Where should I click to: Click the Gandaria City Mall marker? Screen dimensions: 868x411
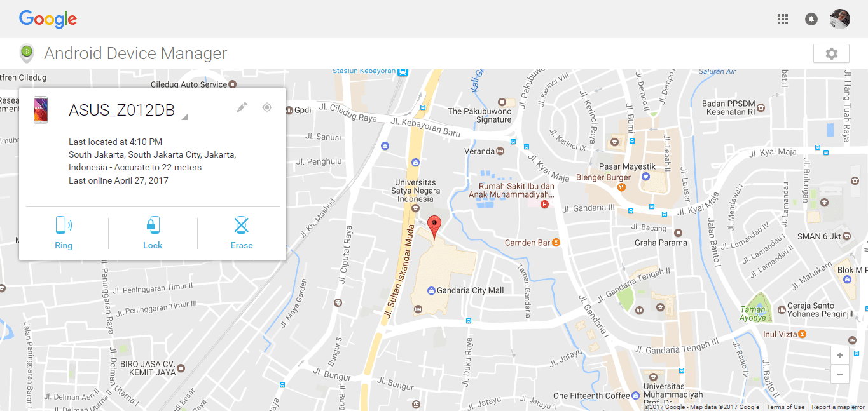(431, 290)
